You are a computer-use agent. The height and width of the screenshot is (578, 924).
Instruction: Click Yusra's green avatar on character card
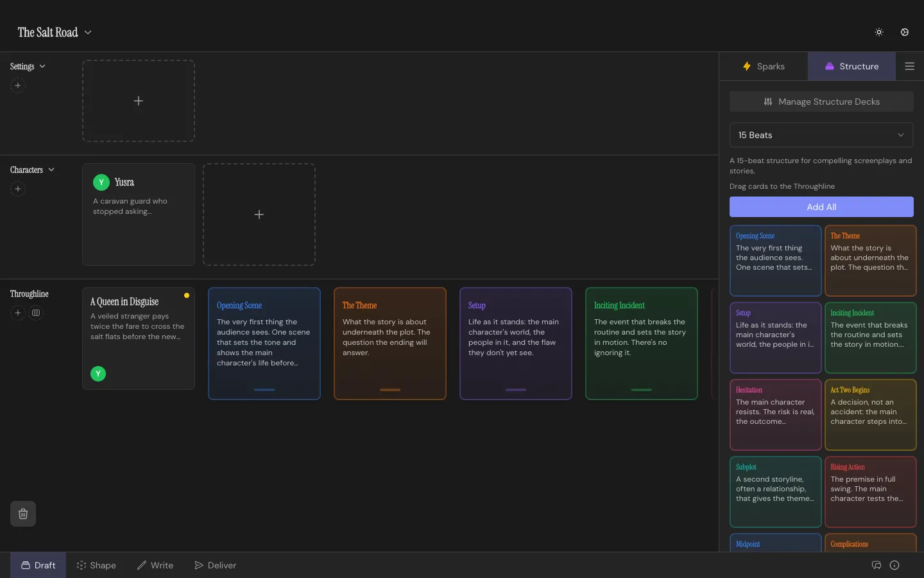point(101,182)
